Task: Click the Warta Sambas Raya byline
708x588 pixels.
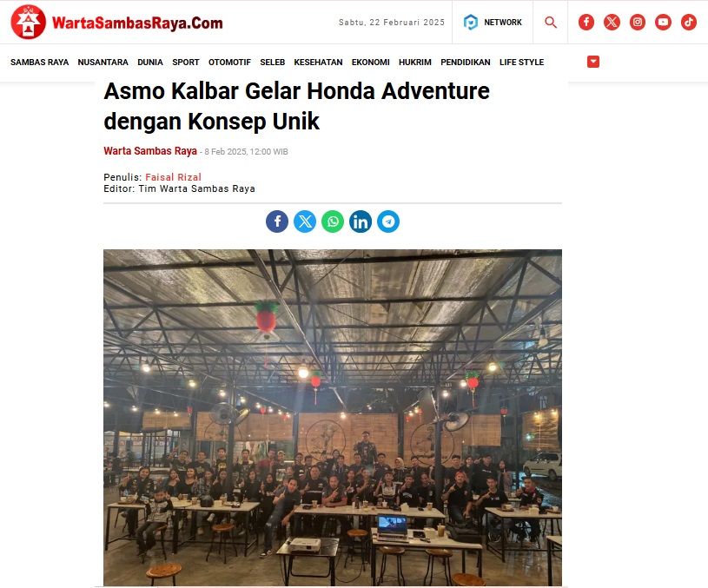Action: (150, 151)
